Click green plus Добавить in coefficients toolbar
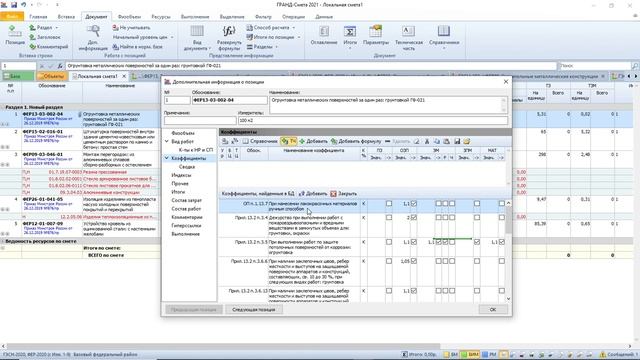Screen dimensions: 640x360 coord(313,141)
